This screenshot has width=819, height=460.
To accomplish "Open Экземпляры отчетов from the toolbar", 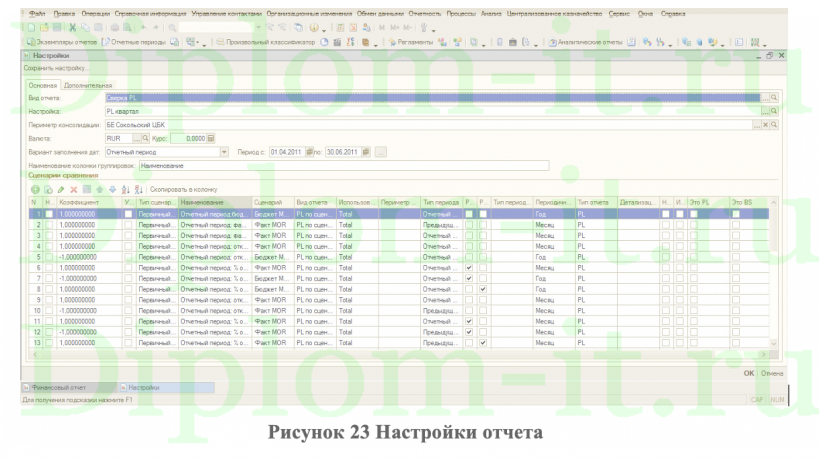I will (x=62, y=42).
